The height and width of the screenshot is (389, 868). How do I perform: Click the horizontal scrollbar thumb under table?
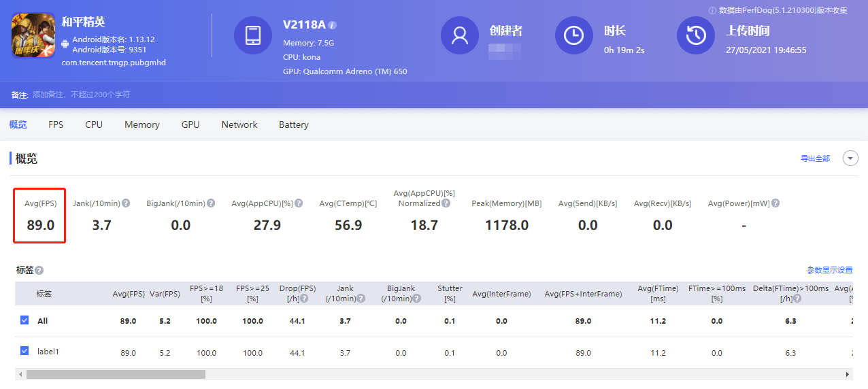(116, 374)
